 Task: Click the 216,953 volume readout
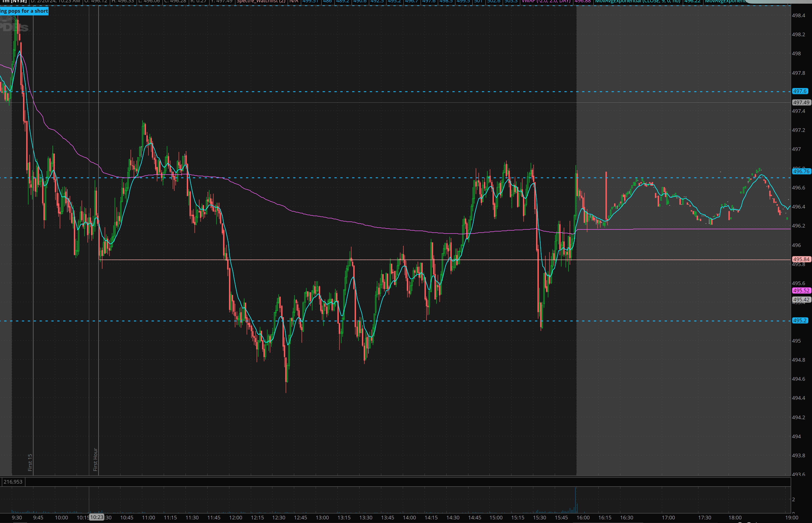tap(13, 482)
